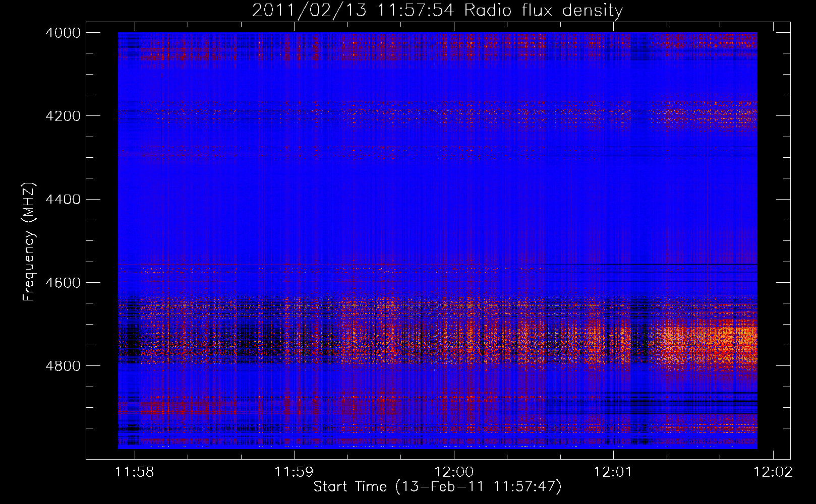This screenshot has height=504, width=816.
Task: Click the plot title 'Radio flux density'
Action: tap(544, 11)
